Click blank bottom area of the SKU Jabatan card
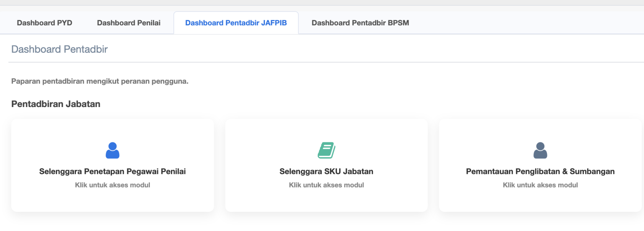644x231 pixels. 326,201
